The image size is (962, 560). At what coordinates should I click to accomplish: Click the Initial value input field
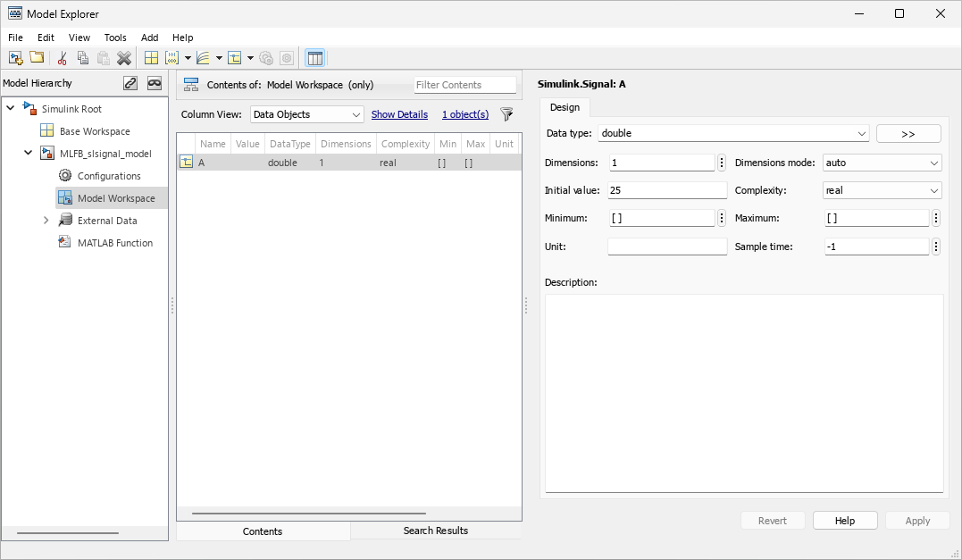tap(667, 190)
